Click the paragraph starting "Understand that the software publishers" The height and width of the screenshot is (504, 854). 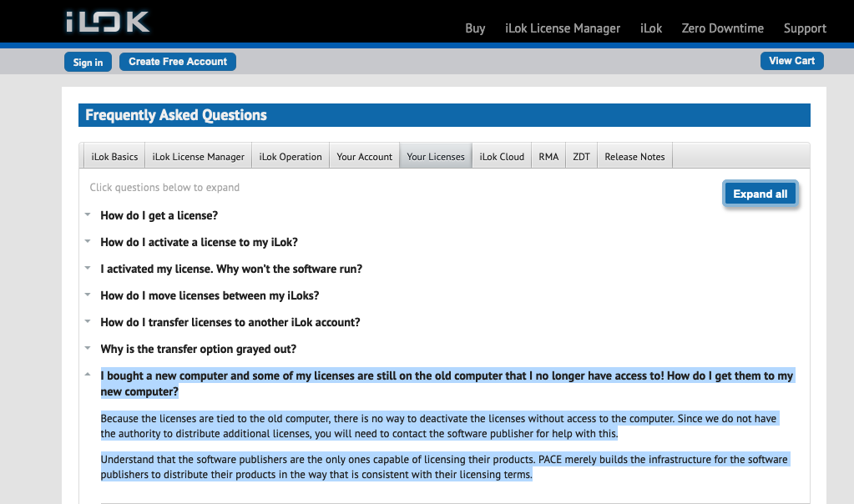(444, 467)
